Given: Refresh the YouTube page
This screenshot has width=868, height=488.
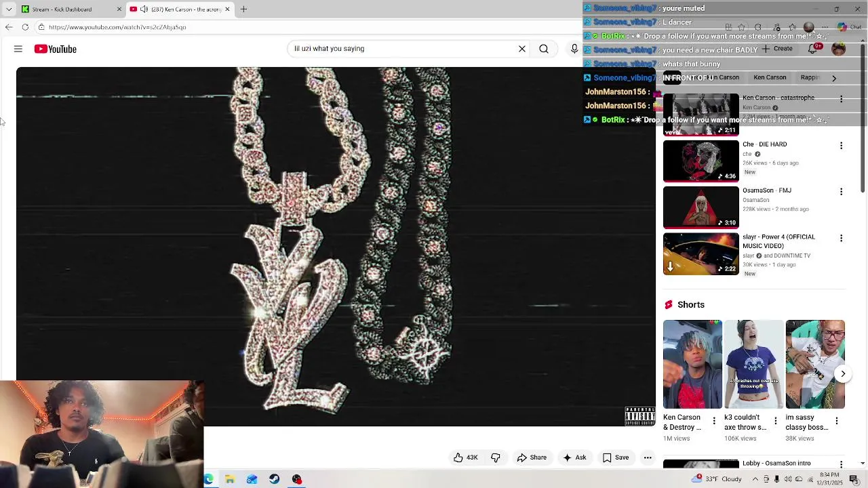Looking at the screenshot, I should [x=25, y=27].
